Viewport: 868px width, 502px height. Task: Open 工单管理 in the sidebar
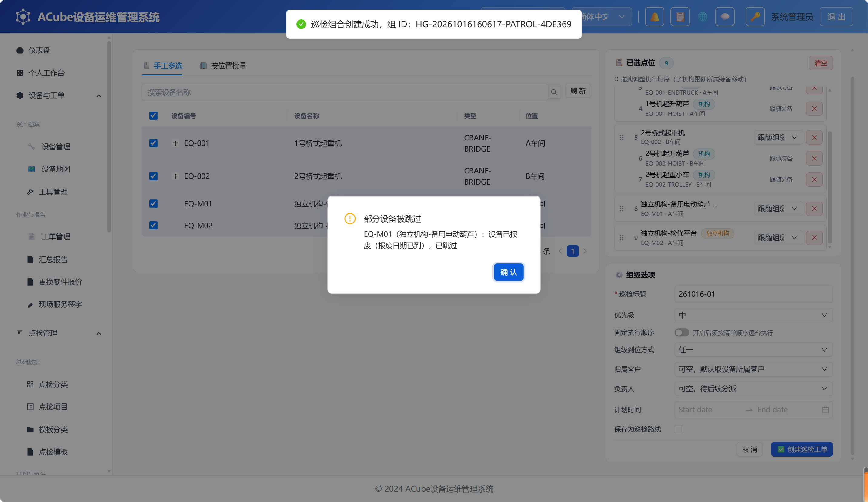tap(56, 236)
